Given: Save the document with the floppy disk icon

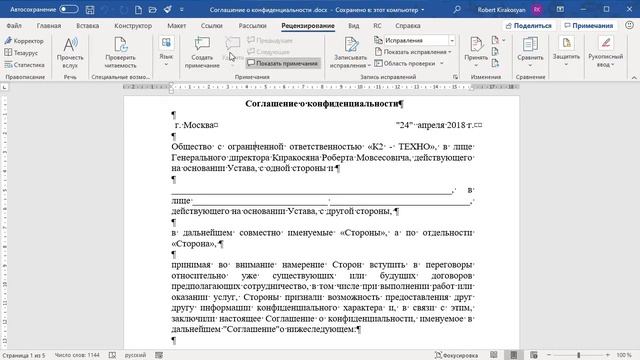Looking at the screenshot, I should click(x=90, y=9).
